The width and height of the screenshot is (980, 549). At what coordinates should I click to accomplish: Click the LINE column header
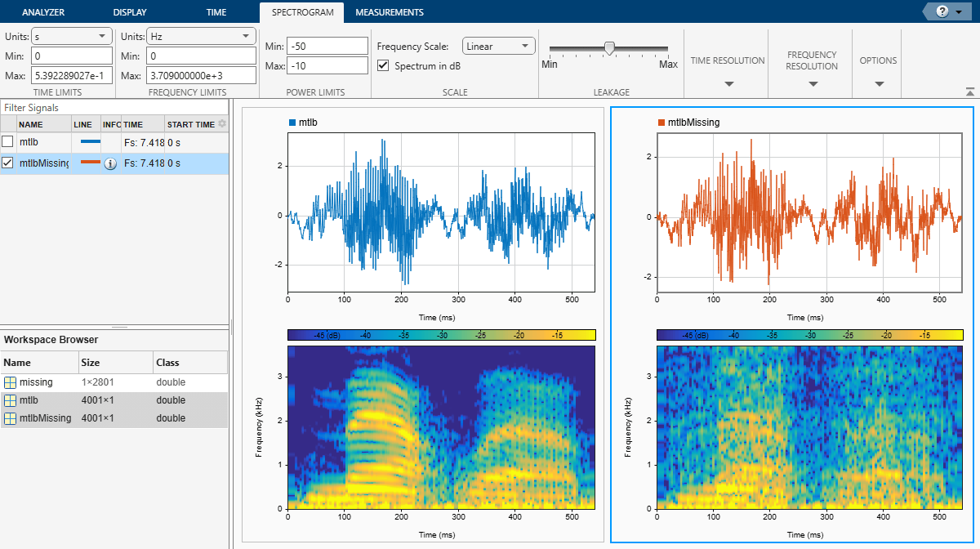pos(85,124)
